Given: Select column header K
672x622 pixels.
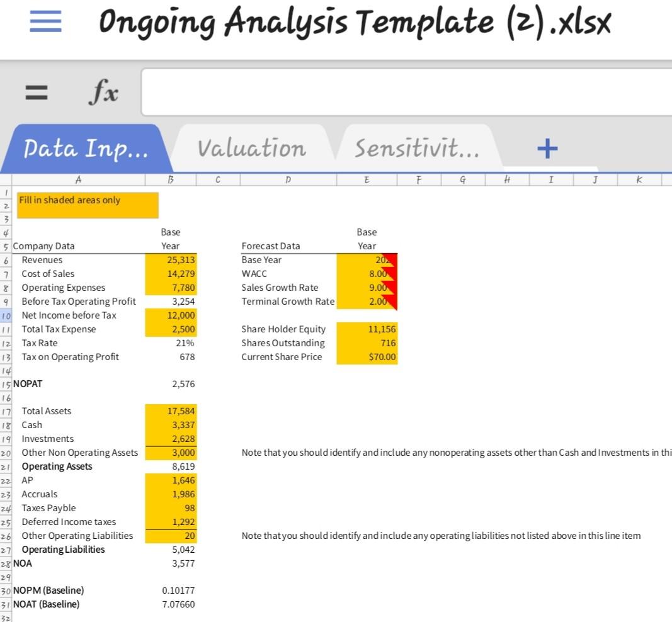Looking at the screenshot, I should click(x=639, y=179).
